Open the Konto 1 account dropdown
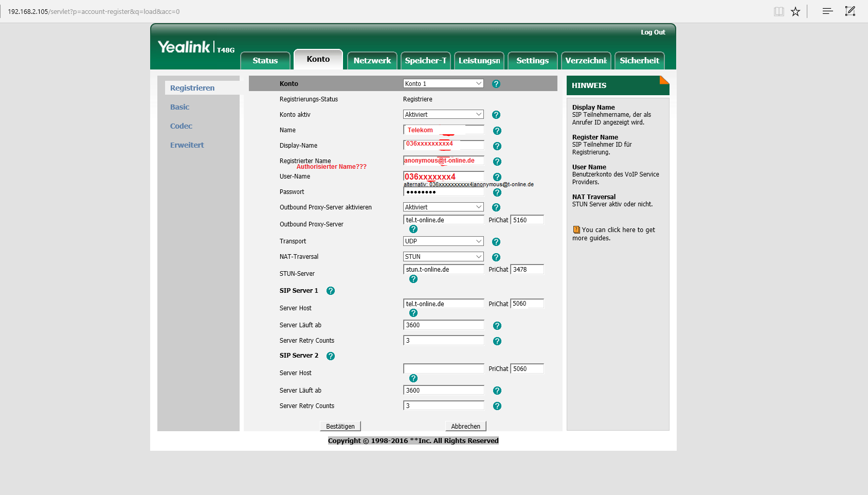The height and width of the screenshot is (495, 868). 443,83
